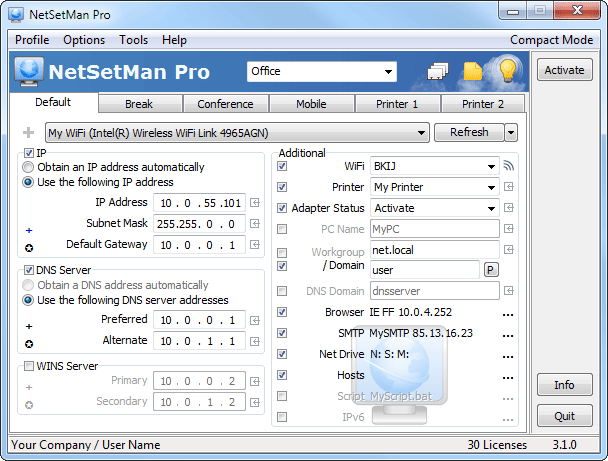Toggle the DNS Server checkbox
The width and height of the screenshot is (608, 461).
point(29,270)
